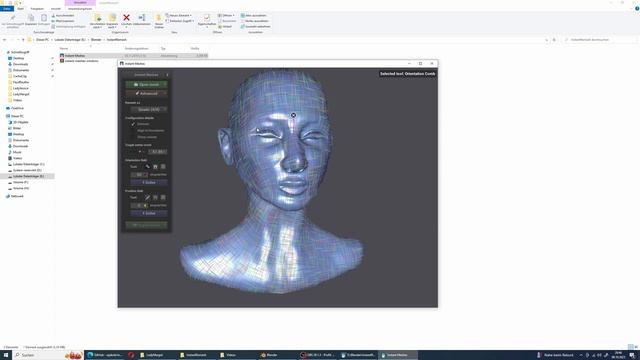Toggle Sharp creases checkbox
640x360 pixels.
pos(133,137)
